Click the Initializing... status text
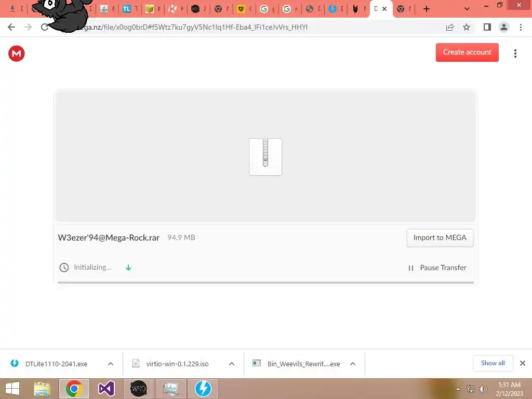This screenshot has width=532, height=399. (92, 268)
